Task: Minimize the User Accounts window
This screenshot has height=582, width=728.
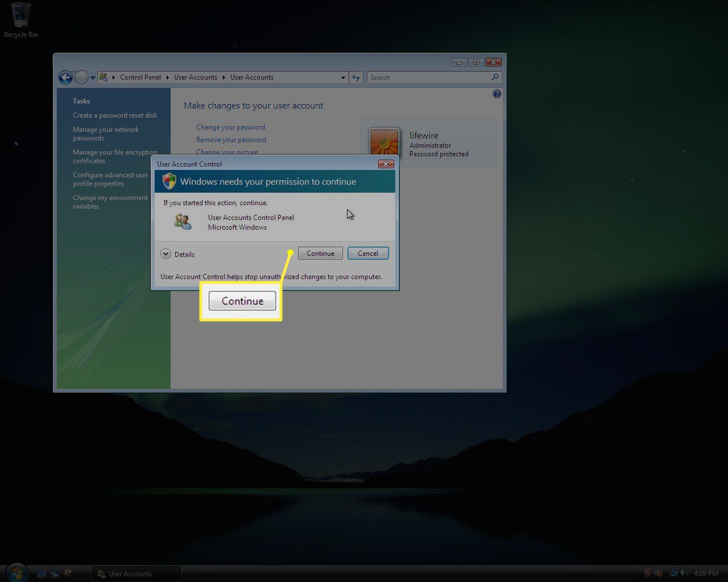Action: [460, 62]
